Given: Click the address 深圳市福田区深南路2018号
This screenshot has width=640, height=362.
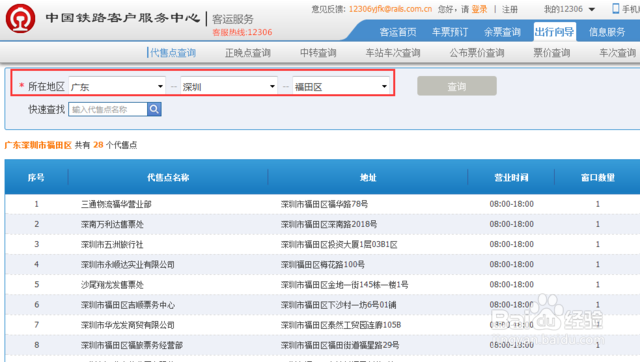Looking at the screenshot, I should pos(329,224).
